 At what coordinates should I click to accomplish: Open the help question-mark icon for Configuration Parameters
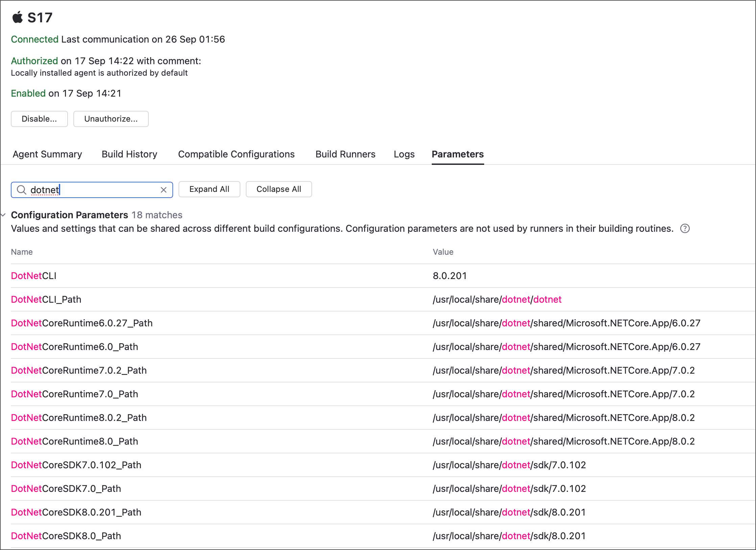(685, 229)
